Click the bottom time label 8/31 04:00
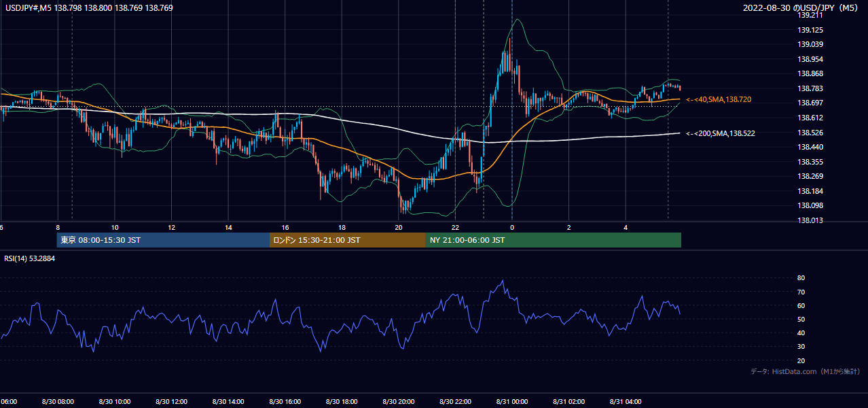 point(626,402)
